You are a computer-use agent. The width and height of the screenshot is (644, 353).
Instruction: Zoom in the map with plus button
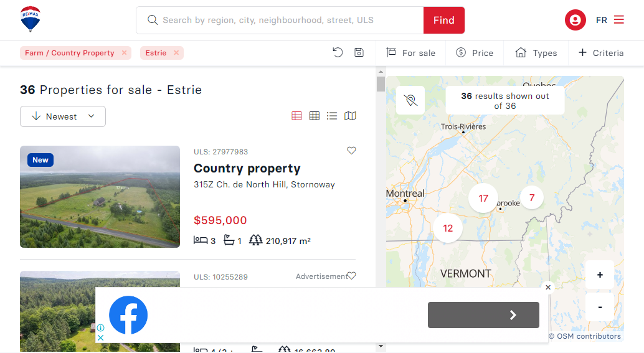tap(600, 275)
